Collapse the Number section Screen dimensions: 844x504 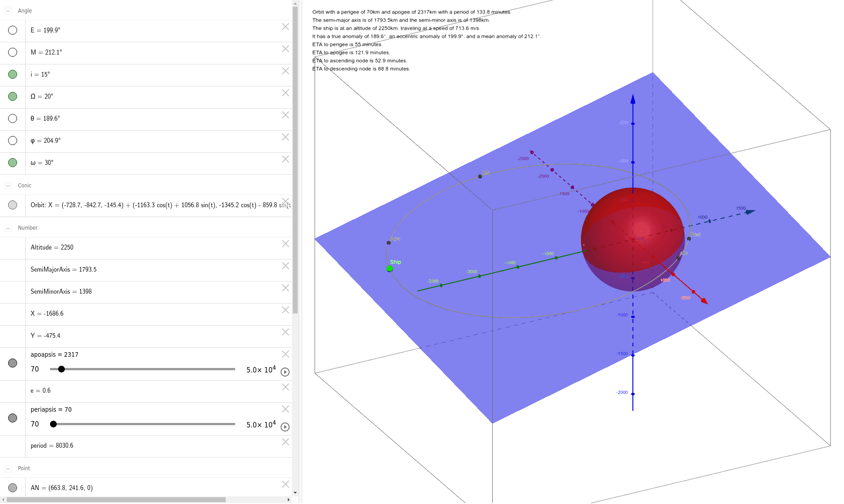click(7, 228)
